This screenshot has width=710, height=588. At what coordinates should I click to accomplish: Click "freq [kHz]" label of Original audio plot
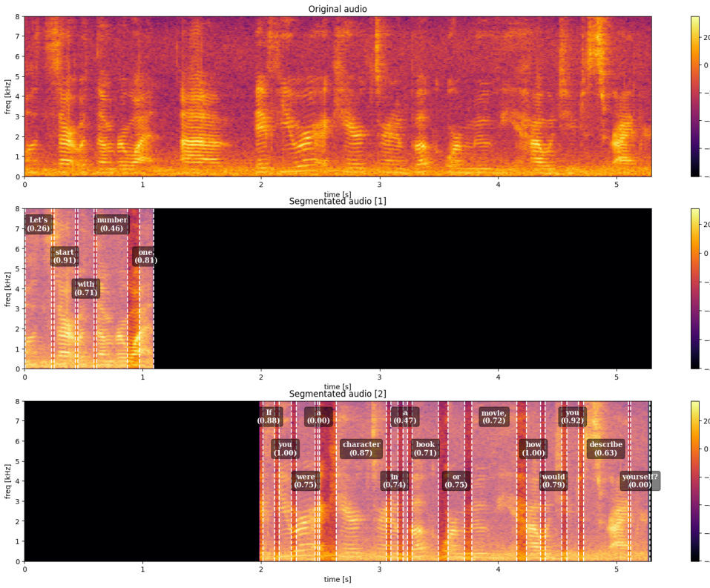pos(7,96)
